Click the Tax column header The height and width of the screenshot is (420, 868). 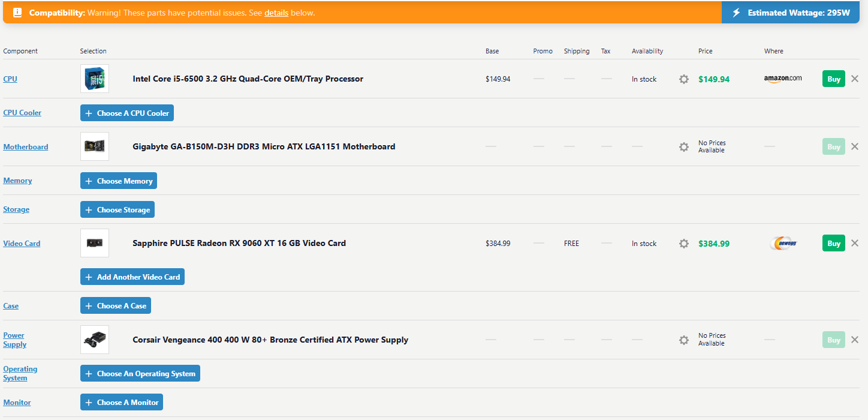(606, 51)
